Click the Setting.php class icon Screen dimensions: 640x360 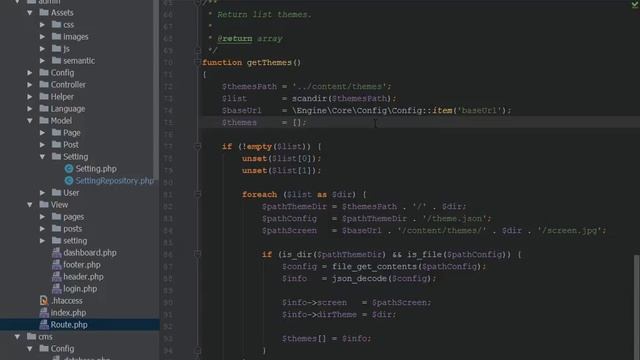69,169
